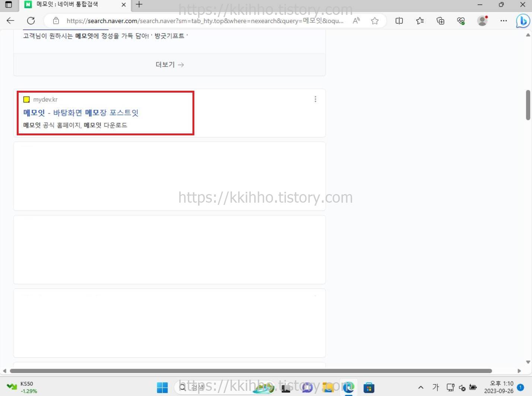Open Read aloud from address bar
This screenshot has width=532, height=396.
coord(356,21)
